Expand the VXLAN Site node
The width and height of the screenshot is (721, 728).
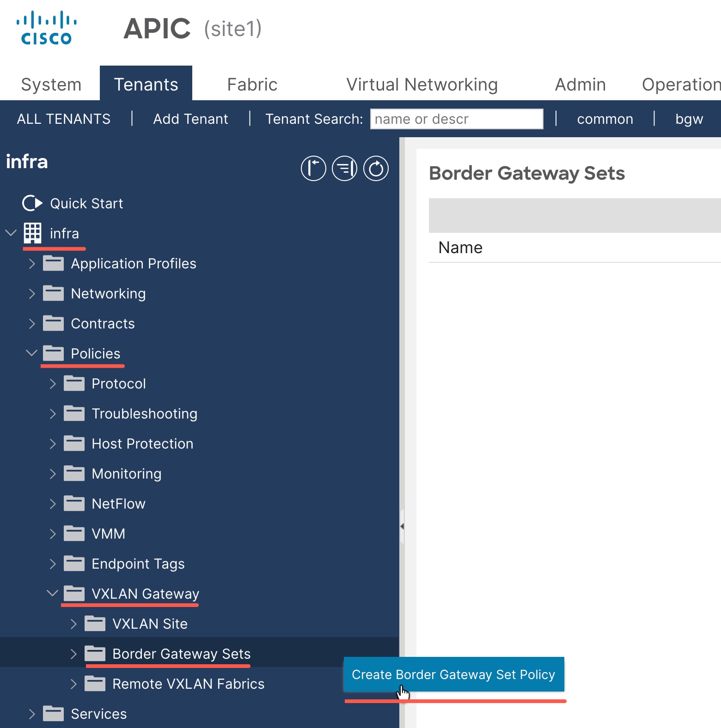pyautogui.click(x=73, y=624)
